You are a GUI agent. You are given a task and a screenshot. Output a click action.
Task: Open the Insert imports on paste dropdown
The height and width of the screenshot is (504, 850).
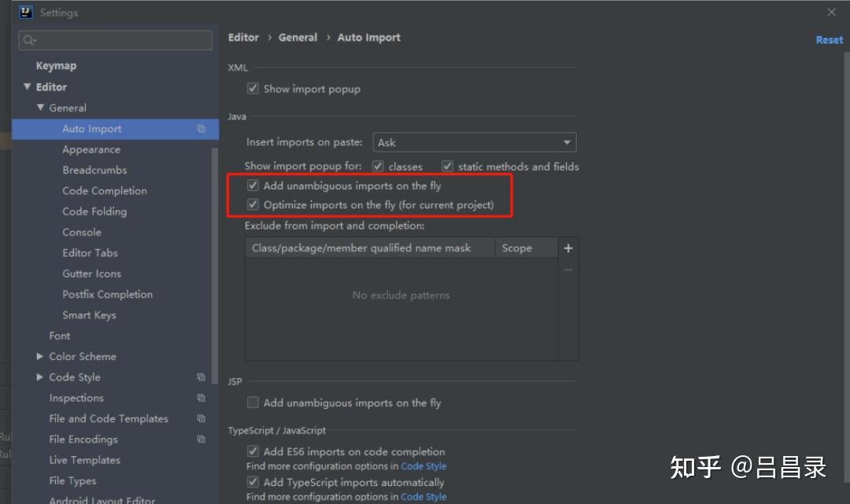click(x=474, y=142)
